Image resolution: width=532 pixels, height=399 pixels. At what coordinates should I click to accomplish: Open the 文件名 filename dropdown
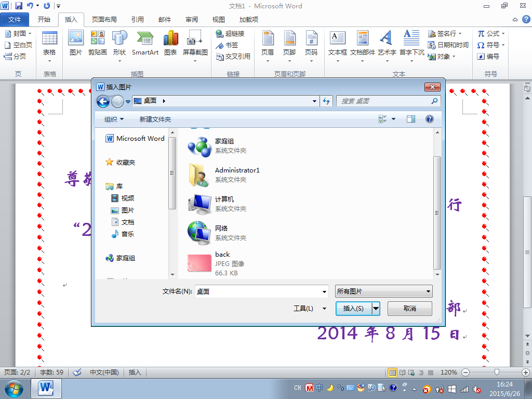[x=324, y=291]
